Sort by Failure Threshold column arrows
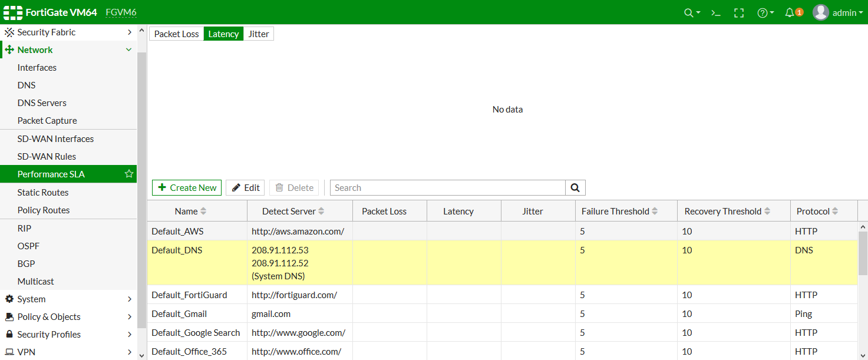Viewport: 868px width, 360px height. coord(655,212)
